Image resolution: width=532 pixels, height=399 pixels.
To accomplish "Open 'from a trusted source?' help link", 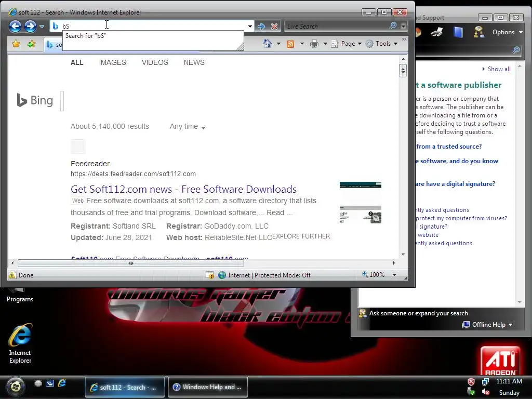I will (x=449, y=146).
